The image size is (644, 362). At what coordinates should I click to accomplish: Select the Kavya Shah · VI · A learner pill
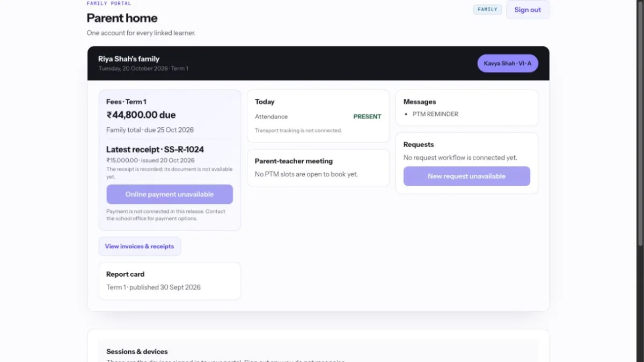(508, 63)
